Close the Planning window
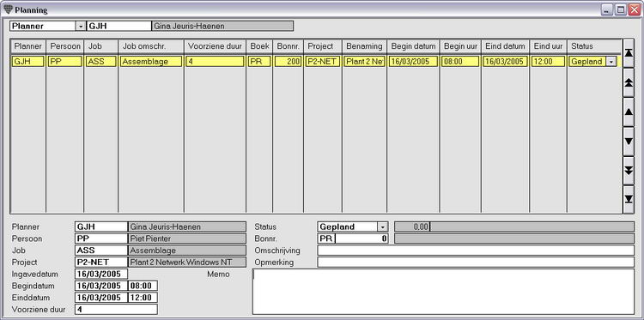The height and width of the screenshot is (320, 644). coord(635,9)
